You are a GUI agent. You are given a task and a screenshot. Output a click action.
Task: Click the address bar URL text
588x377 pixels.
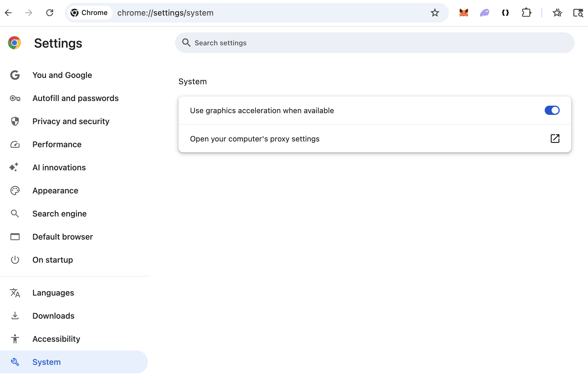(165, 13)
